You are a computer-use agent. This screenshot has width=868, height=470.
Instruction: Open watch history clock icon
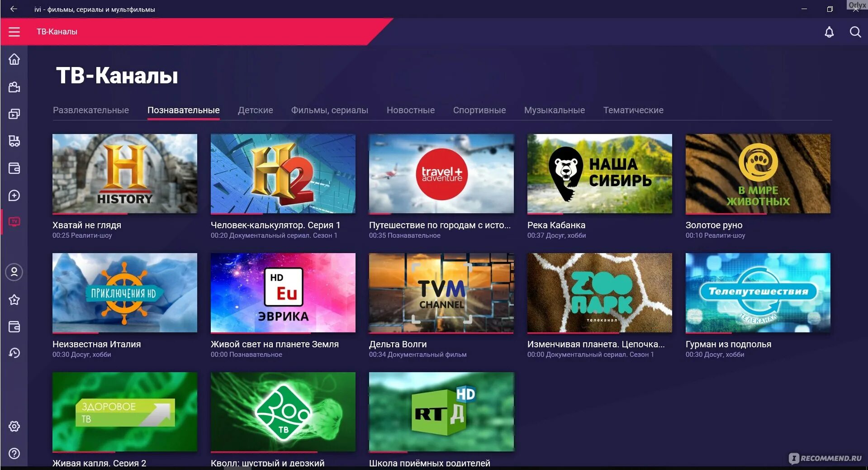coord(14,353)
